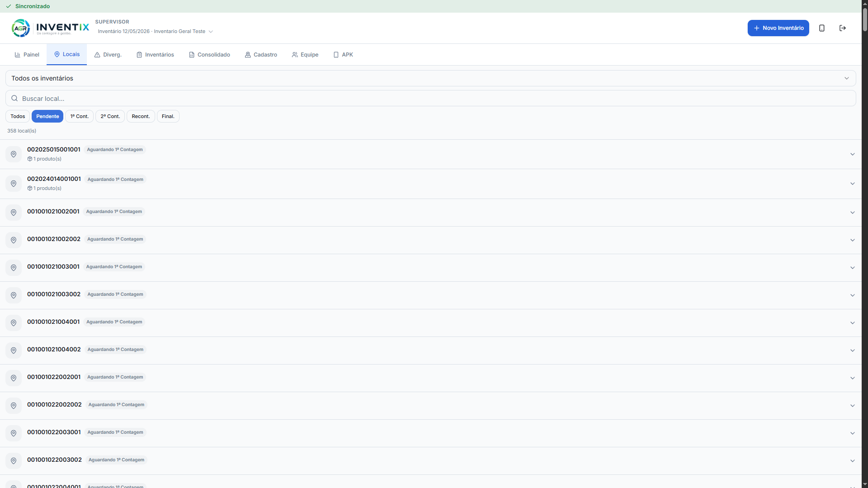Open the Inventário 12/05/2026 selector
868x488 pixels.
click(155, 31)
